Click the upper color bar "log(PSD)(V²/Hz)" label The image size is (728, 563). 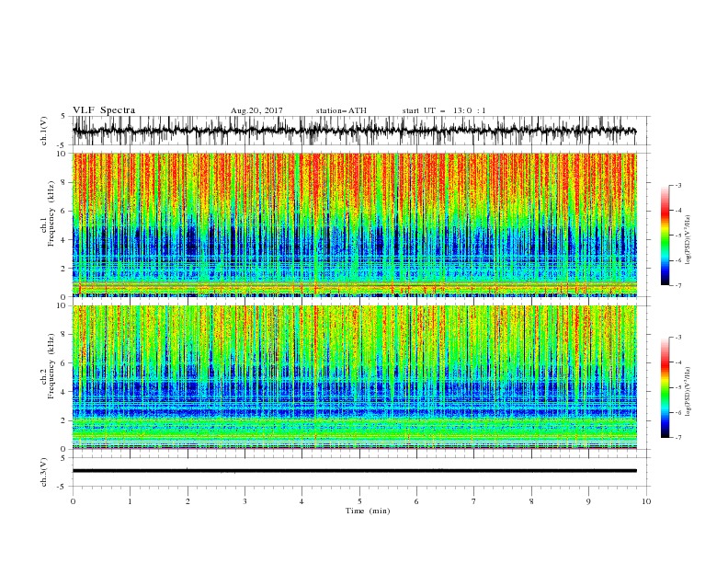[688, 242]
